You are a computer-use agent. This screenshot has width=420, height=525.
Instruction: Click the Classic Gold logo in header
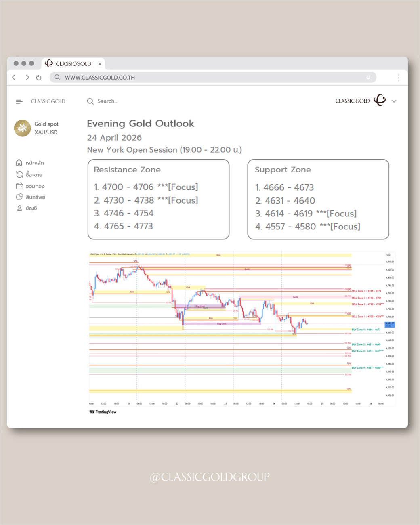point(380,100)
